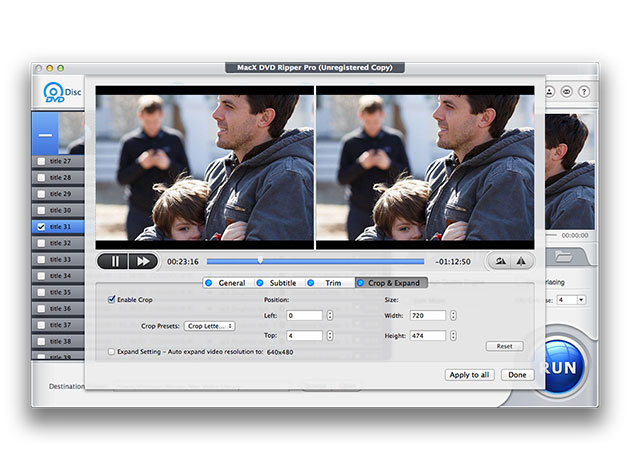
Task: Click the Done button
Action: click(518, 375)
